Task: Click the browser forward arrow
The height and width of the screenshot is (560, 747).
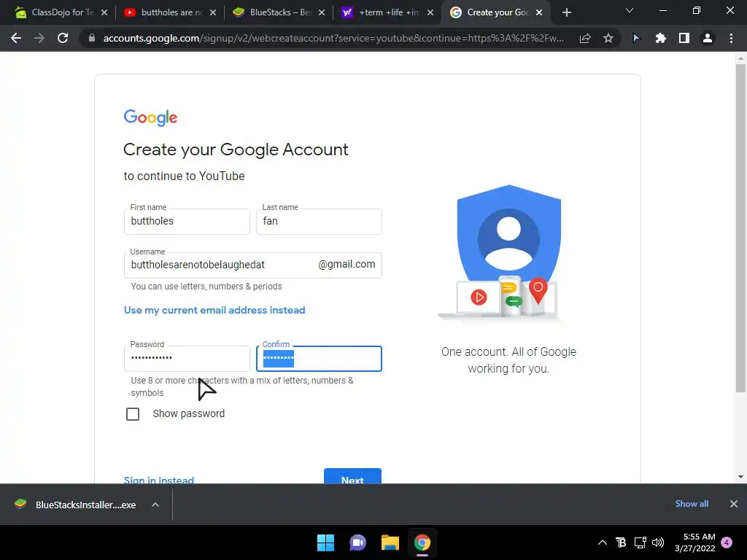Action: tap(39, 38)
